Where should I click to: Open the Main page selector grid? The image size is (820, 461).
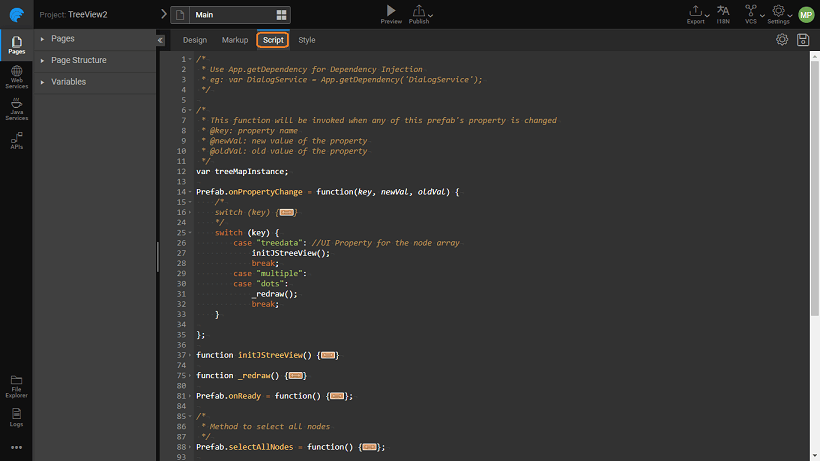click(282, 15)
